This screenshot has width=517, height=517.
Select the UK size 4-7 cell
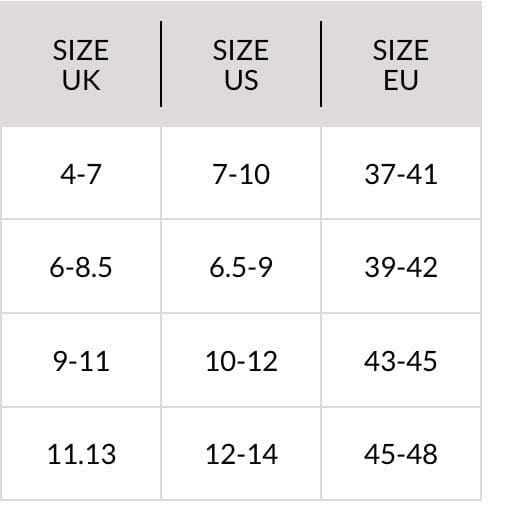click(81, 173)
